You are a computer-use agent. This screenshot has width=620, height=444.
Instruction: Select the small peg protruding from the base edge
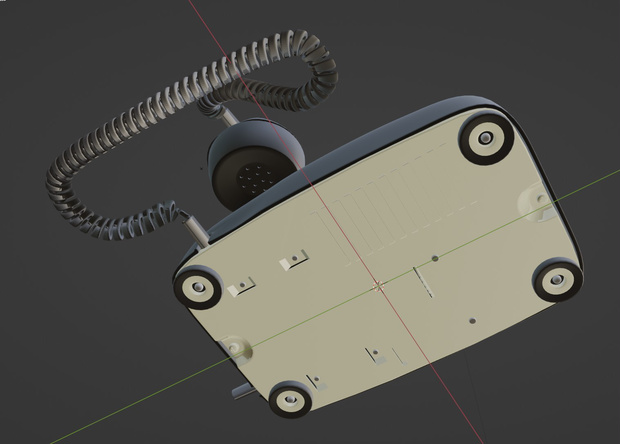pos(243,391)
